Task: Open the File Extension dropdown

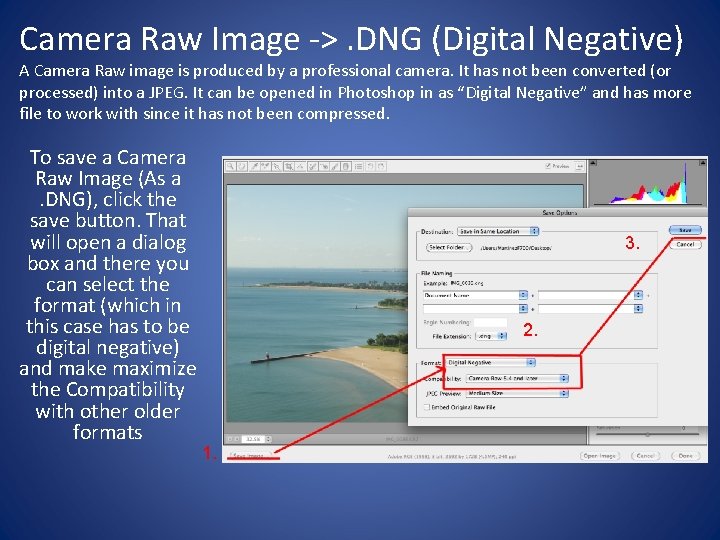Action: [x=491, y=336]
